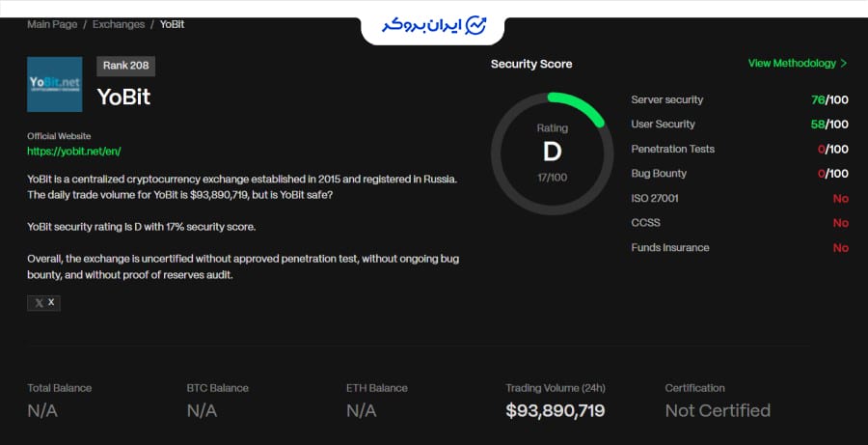Image resolution: width=868 pixels, height=445 pixels.
Task: Click the 76/100 server security score
Action: pos(829,100)
